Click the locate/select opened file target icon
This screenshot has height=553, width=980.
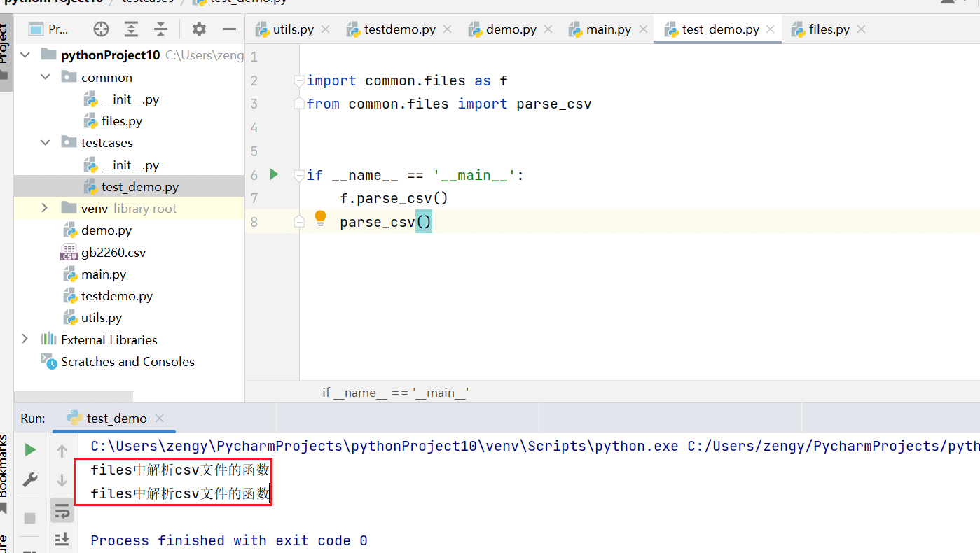click(102, 29)
